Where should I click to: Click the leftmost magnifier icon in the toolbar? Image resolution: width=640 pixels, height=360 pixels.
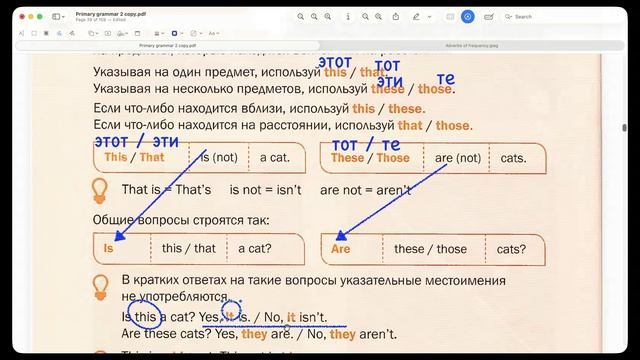point(300,17)
